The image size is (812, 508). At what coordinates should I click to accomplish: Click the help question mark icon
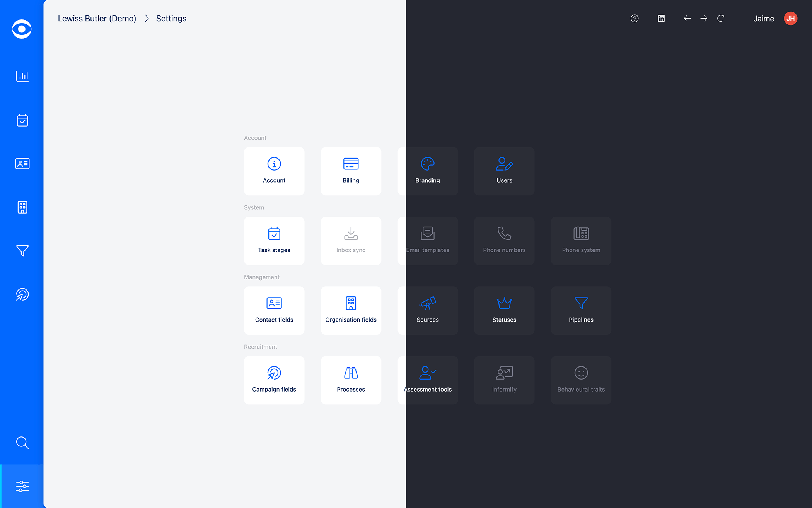[634, 18]
